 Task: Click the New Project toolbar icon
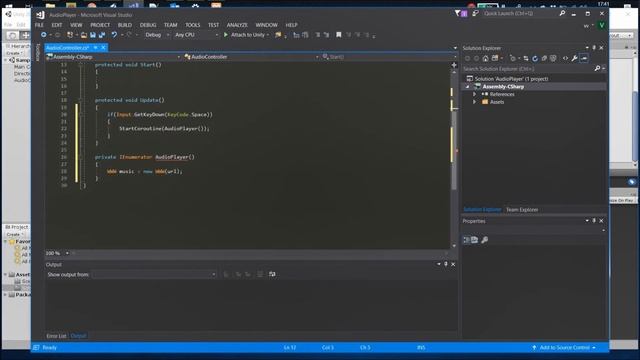click(70, 35)
